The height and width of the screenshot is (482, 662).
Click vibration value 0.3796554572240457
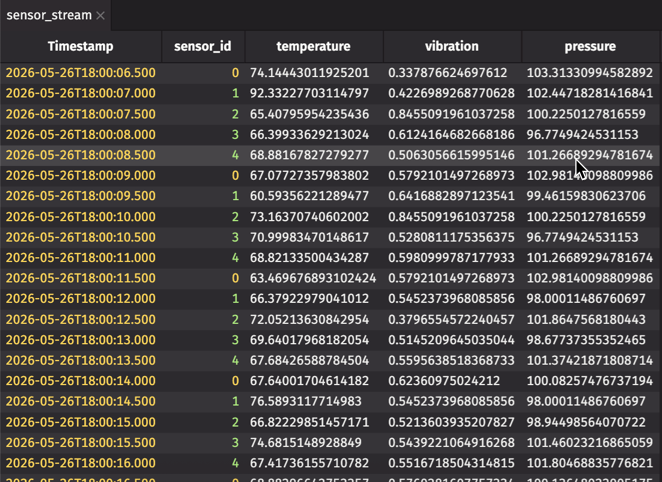pyautogui.click(x=451, y=319)
